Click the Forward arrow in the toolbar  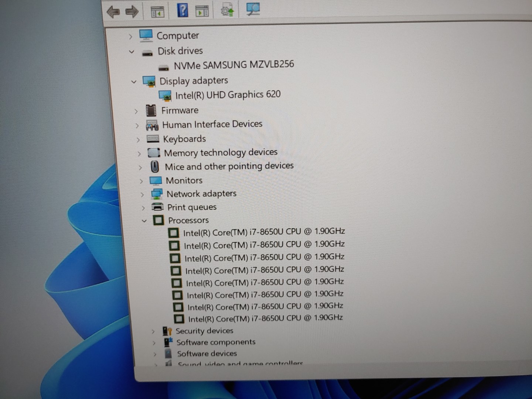point(132,12)
